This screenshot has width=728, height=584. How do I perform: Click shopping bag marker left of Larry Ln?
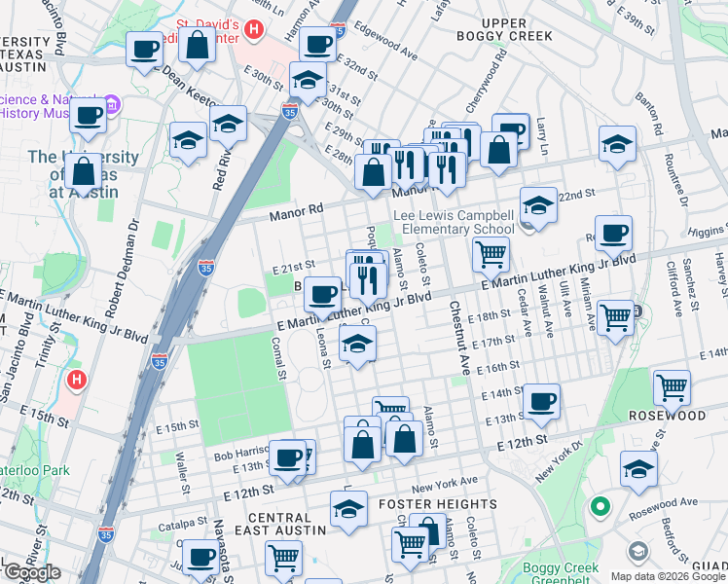pos(498,153)
